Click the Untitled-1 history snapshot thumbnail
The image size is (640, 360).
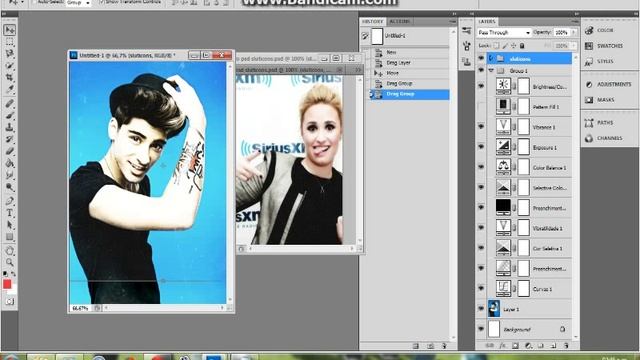(377, 36)
